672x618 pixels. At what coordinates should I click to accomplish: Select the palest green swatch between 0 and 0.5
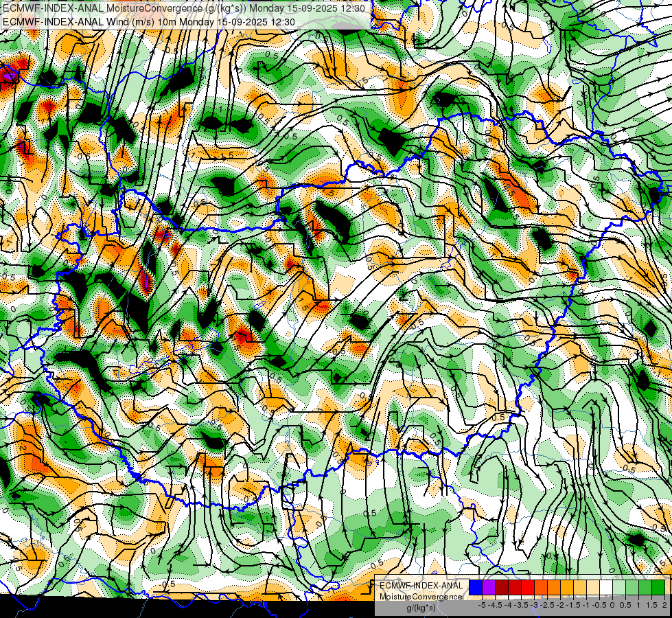[x=619, y=588]
